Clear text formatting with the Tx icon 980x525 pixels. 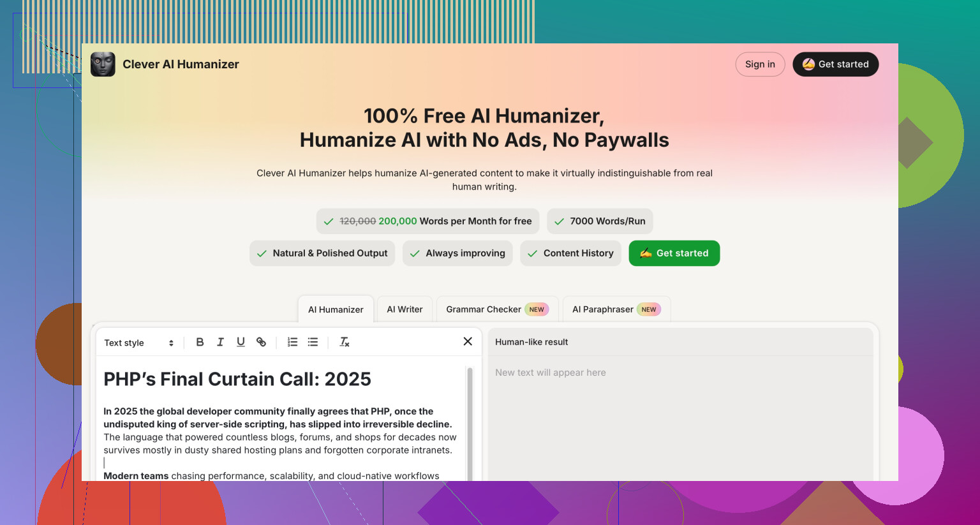pos(345,343)
